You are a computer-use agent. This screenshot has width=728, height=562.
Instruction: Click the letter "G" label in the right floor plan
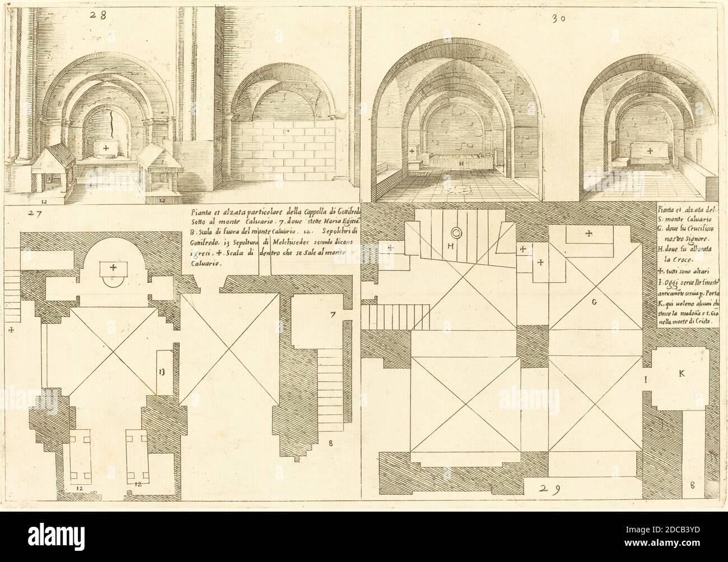point(595,302)
